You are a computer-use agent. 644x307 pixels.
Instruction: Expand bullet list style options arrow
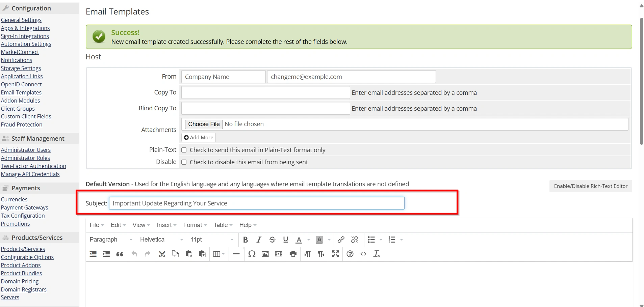pos(381,240)
